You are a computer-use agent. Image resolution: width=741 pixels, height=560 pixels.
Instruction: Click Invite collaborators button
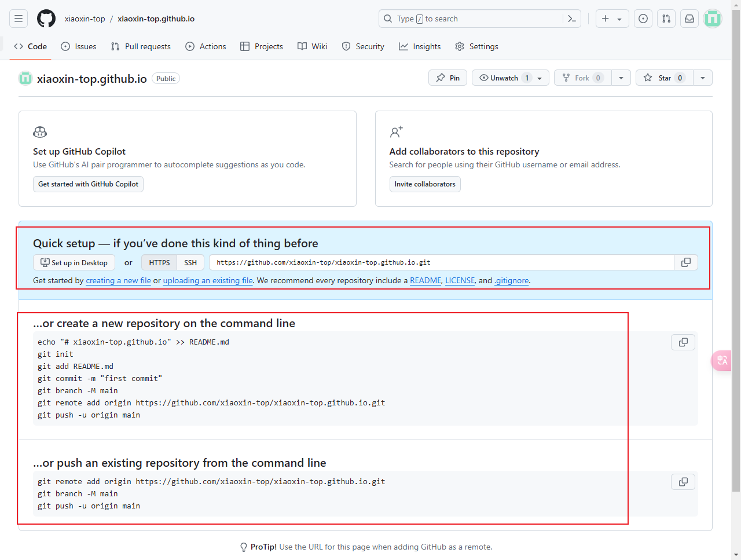(425, 184)
